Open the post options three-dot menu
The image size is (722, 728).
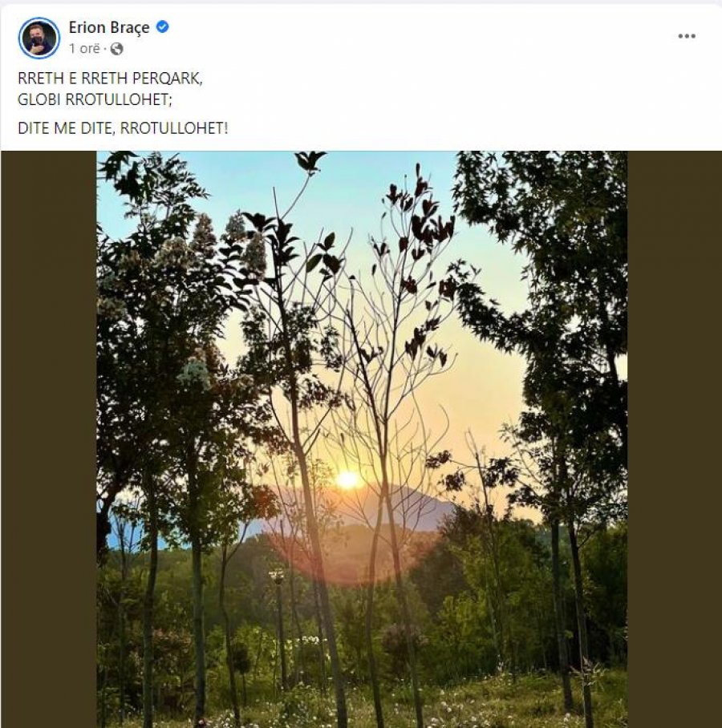click(686, 36)
